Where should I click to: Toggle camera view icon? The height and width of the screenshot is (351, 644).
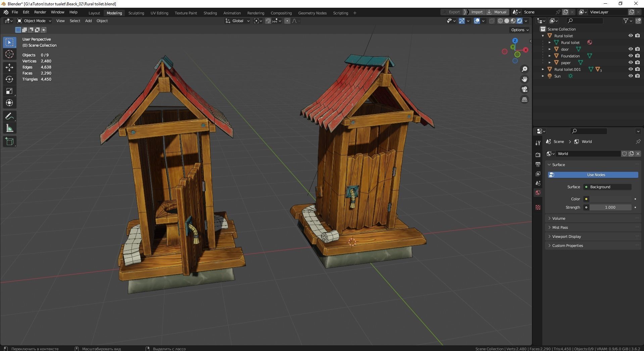click(524, 89)
